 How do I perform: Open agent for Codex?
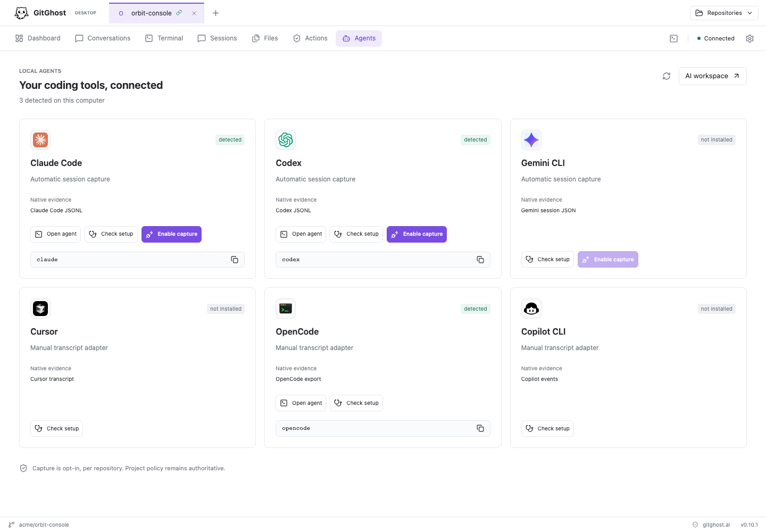(301, 234)
